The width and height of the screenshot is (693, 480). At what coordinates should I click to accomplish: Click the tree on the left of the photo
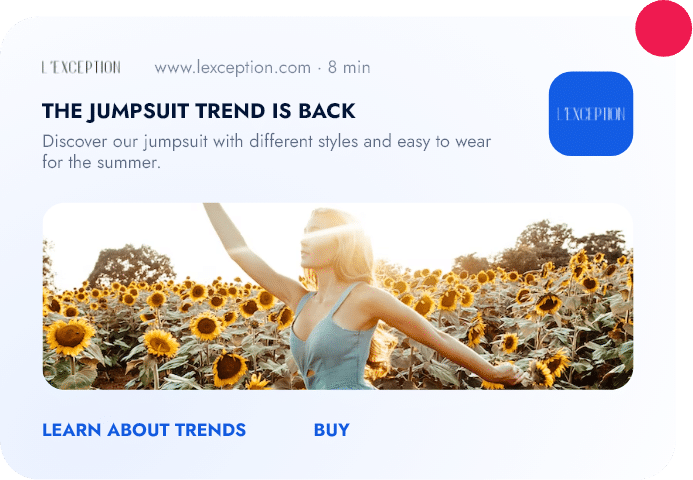pos(130,265)
